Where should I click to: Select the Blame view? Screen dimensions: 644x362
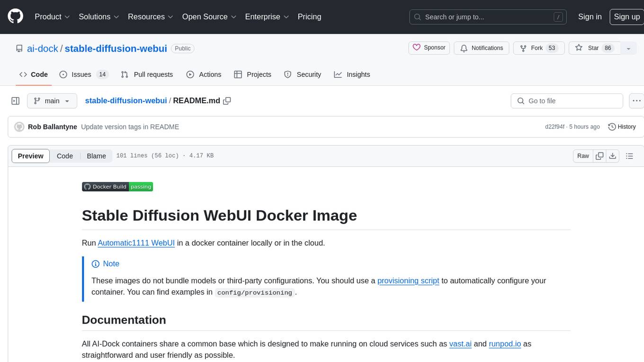96,156
